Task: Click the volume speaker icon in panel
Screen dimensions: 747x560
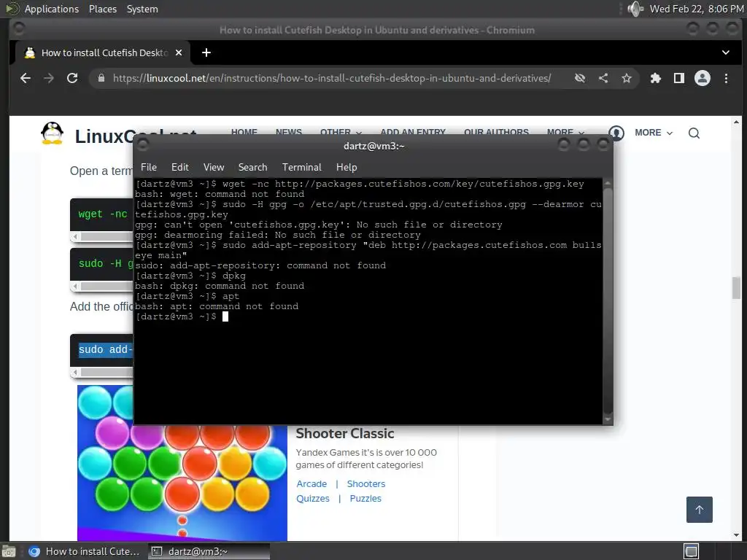Action: [635, 9]
